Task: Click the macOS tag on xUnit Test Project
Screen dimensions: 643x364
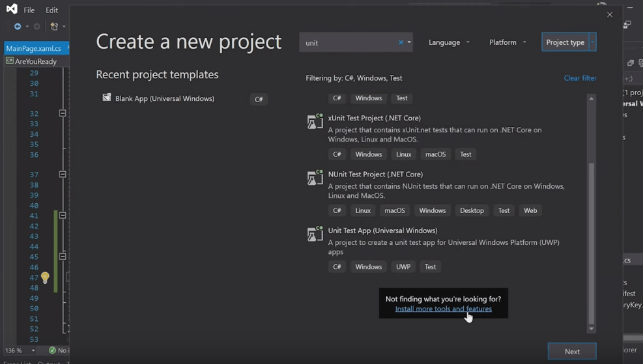Action: (x=435, y=154)
